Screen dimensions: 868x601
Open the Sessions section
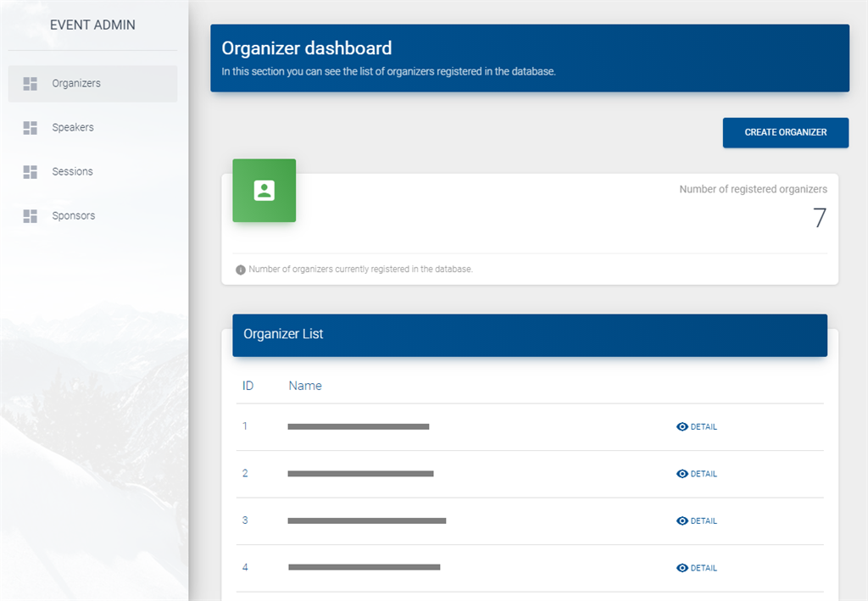coord(72,171)
